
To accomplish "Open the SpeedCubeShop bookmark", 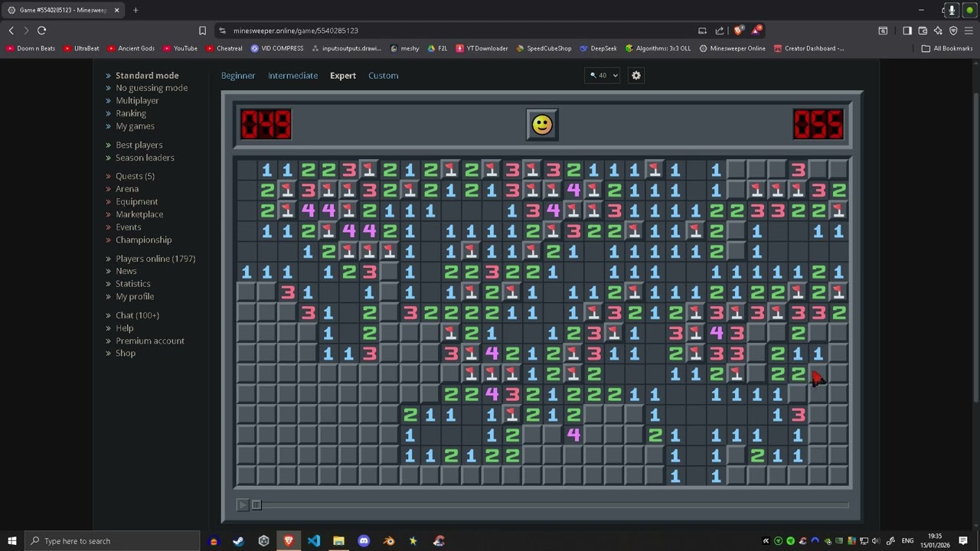I will pyautogui.click(x=544, y=48).
